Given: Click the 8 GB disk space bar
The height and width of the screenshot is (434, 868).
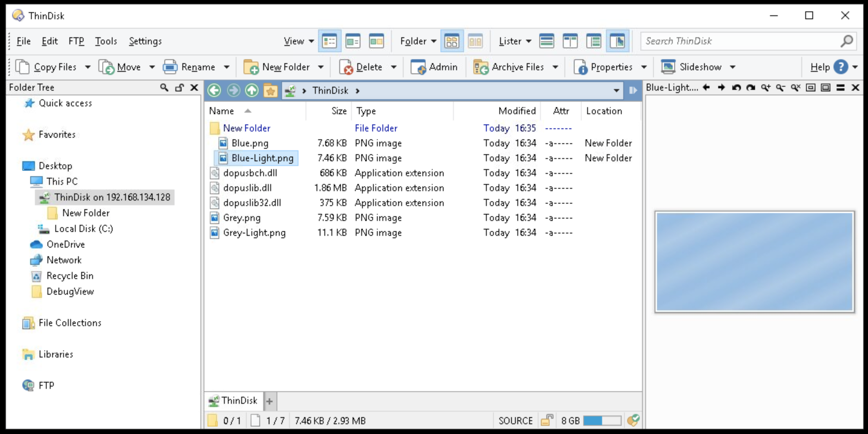Looking at the screenshot, I should [602, 421].
